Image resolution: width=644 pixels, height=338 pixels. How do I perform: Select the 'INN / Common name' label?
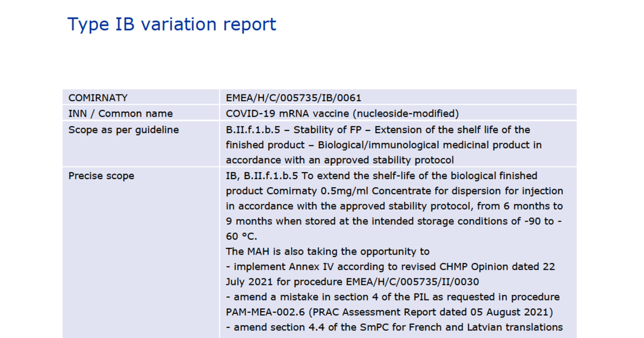coord(121,113)
